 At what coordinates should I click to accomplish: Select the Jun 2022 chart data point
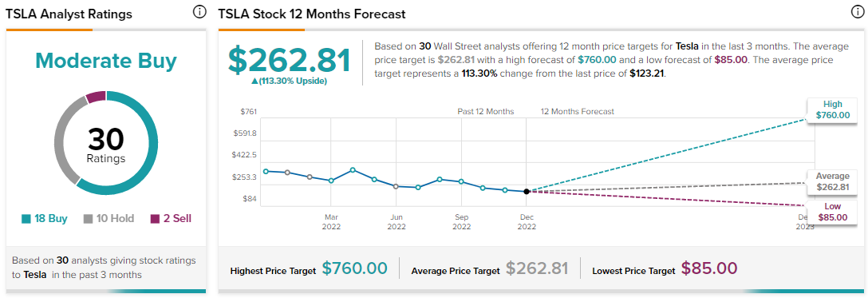(x=396, y=186)
